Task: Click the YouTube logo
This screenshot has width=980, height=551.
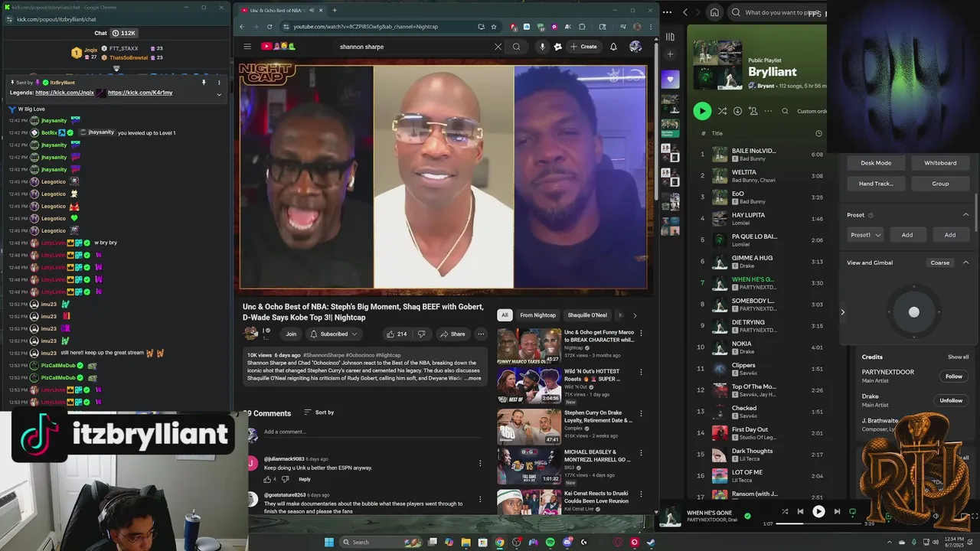Action: 279,47
